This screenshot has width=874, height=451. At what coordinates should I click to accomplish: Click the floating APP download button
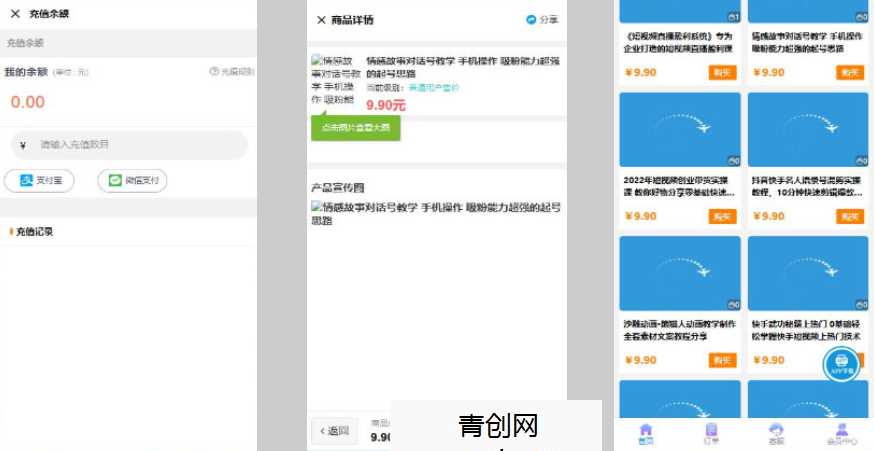click(x=842, y=364)
